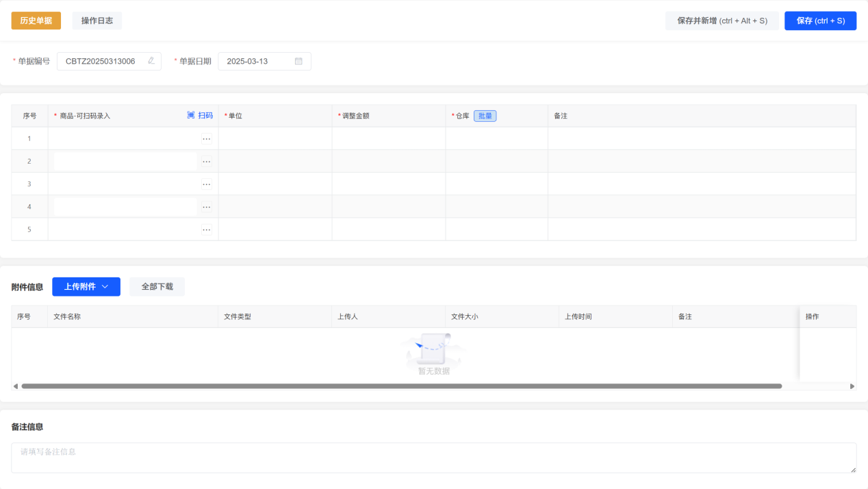Click the 批量 tag in warehouse column header
The height and width of the screenshot is (489, 868).
[485, 116]
